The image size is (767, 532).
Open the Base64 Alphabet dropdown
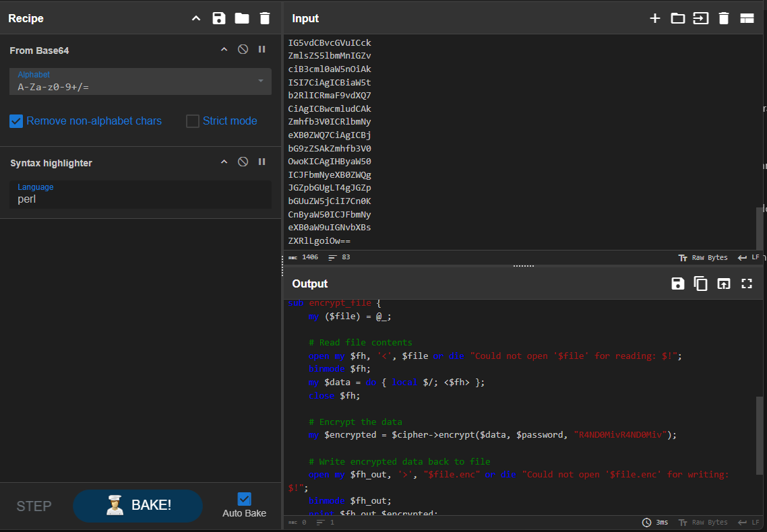coord(261,81)
